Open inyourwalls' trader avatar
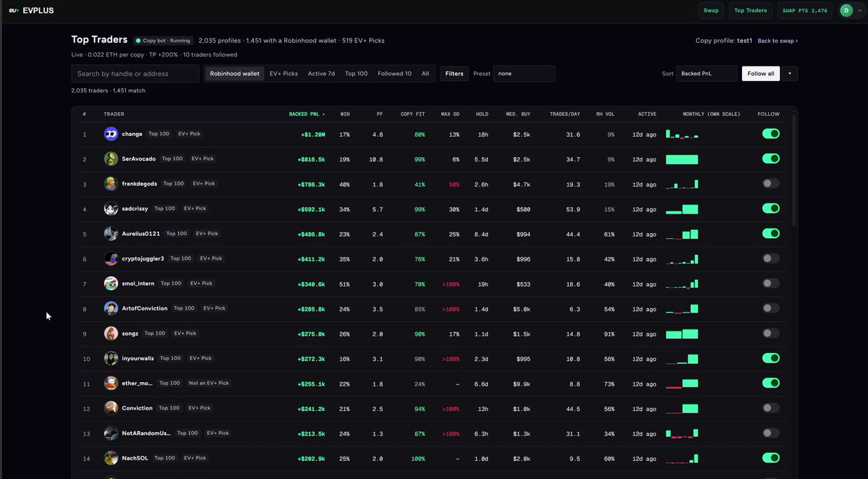This screenshot has height=479, width=868. [111, 358]
